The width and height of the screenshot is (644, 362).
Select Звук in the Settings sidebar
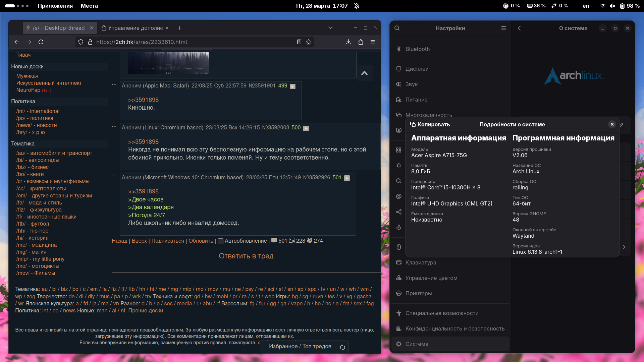point(450,84)
